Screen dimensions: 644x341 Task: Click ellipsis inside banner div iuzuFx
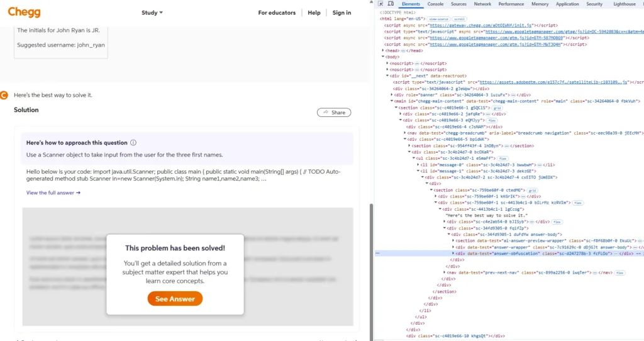[513, 95]
